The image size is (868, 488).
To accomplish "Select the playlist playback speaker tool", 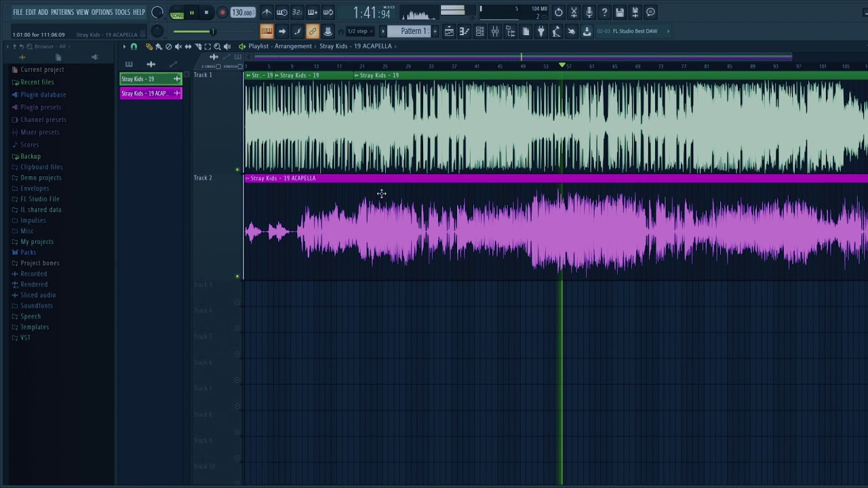I will 227,47.
